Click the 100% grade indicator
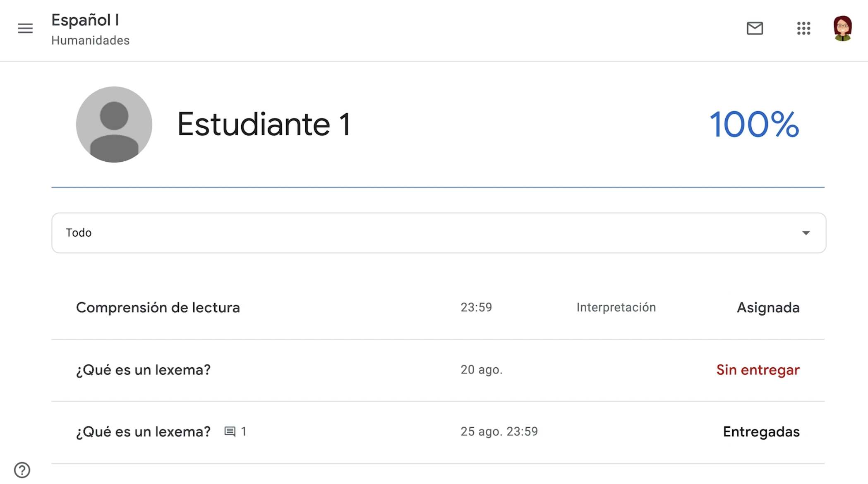 click(x=753, y=123)
